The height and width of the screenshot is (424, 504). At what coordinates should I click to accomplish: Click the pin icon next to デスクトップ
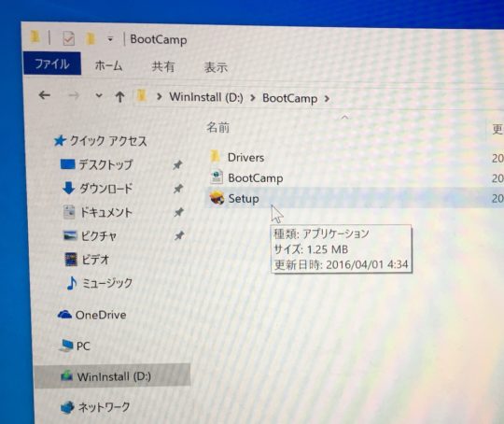tap(177, 164)
